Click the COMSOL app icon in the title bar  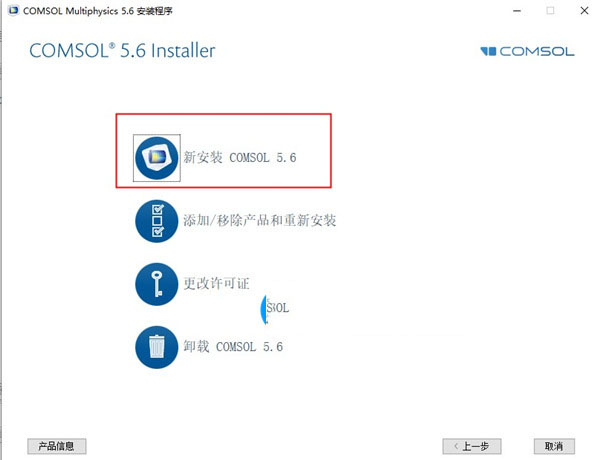click(x=14, y=10)
